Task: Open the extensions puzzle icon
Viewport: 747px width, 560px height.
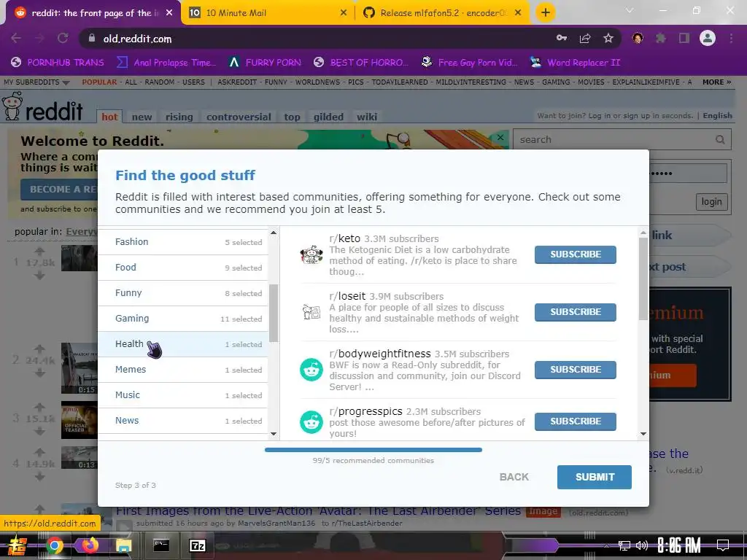Action: pyautogui.click(x=660, y=38)
